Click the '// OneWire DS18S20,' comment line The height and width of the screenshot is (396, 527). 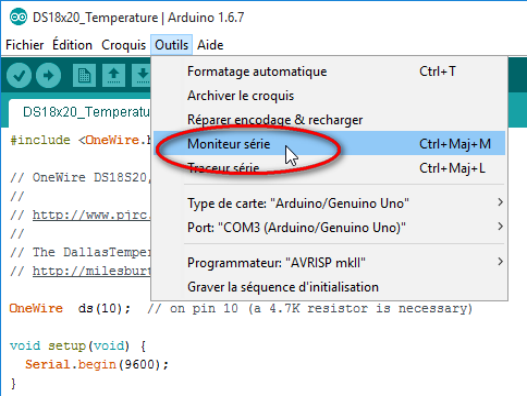pos(80,177)
